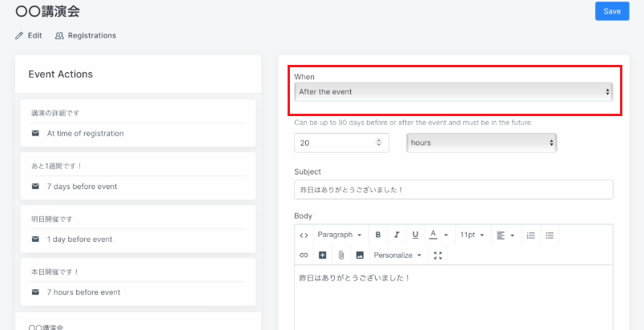Toggle the source code view icon
Screen dimensions: 644x330
tap(304, 235)
